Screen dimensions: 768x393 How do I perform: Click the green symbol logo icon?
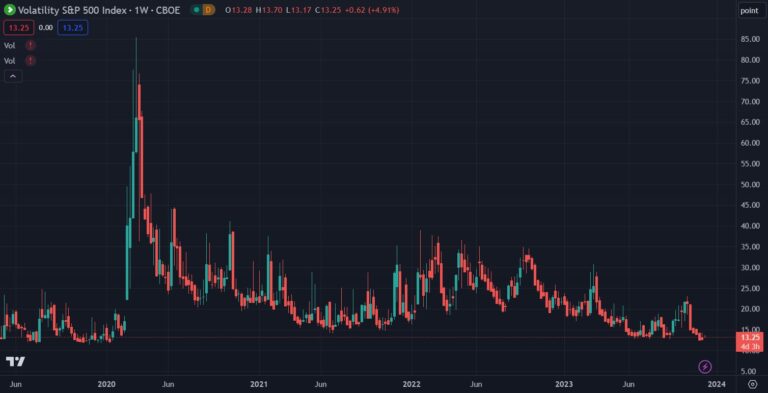tap(9, 10)
